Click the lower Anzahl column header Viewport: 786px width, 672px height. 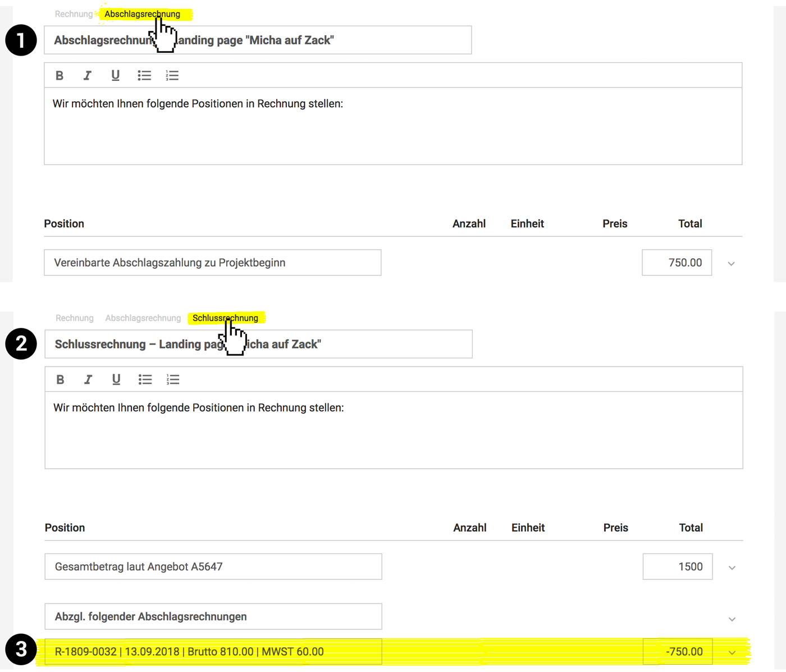point(470,528)
